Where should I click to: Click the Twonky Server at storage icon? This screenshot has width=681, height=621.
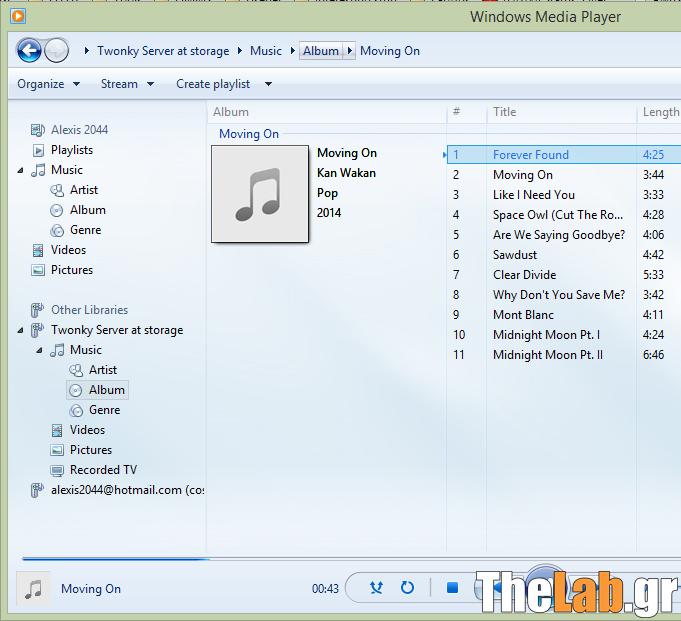point(37,330)
